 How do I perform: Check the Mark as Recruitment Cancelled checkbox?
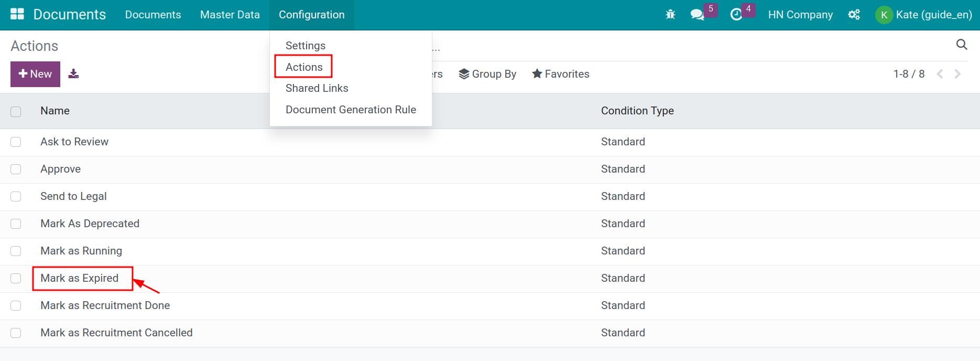[x=16, y=333]
